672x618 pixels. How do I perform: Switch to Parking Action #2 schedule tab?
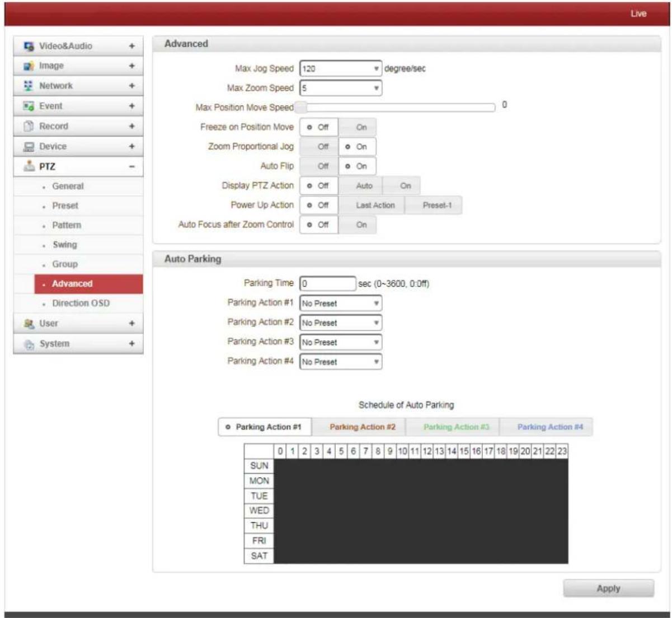(x=362, y=427)
